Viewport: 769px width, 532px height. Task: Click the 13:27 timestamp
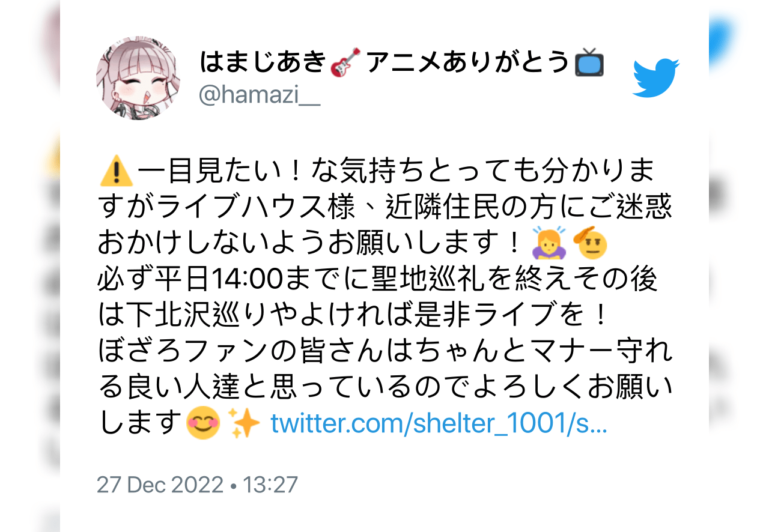tap(270, 485)
